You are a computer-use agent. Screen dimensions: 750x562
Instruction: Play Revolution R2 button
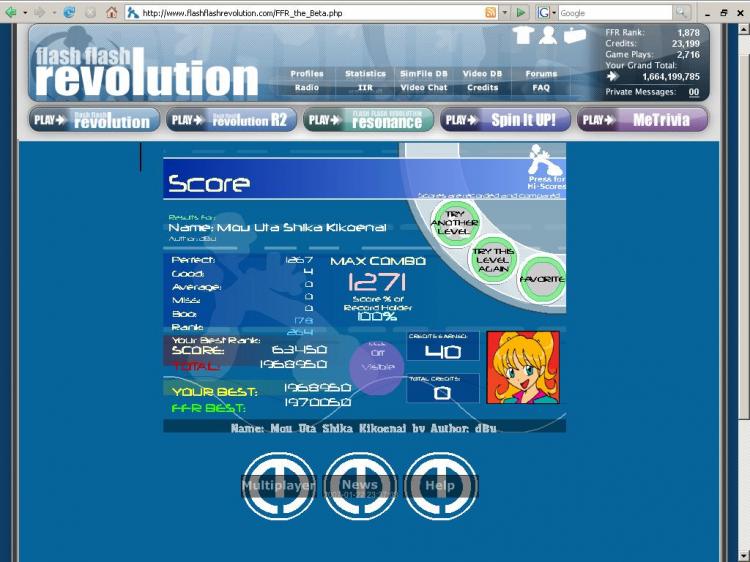(232, 120)
